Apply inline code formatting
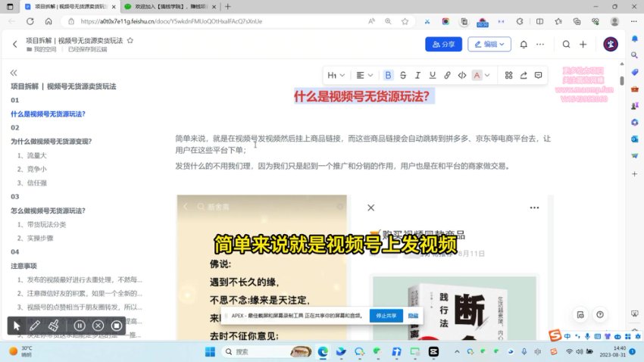The image size is (644, 362). 461,75
